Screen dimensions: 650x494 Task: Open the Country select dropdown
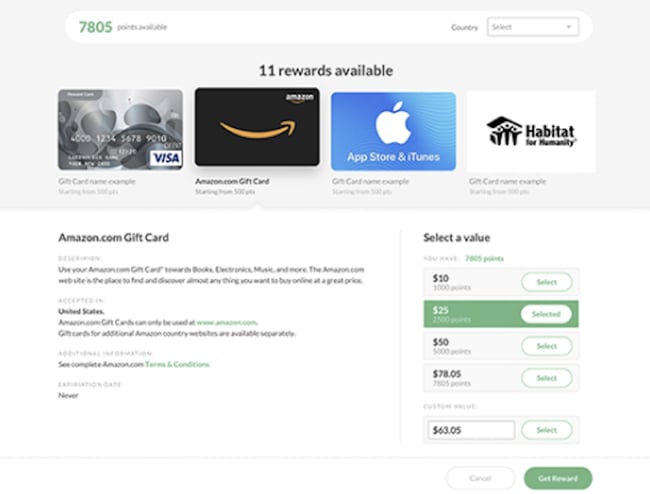point(533,27)
